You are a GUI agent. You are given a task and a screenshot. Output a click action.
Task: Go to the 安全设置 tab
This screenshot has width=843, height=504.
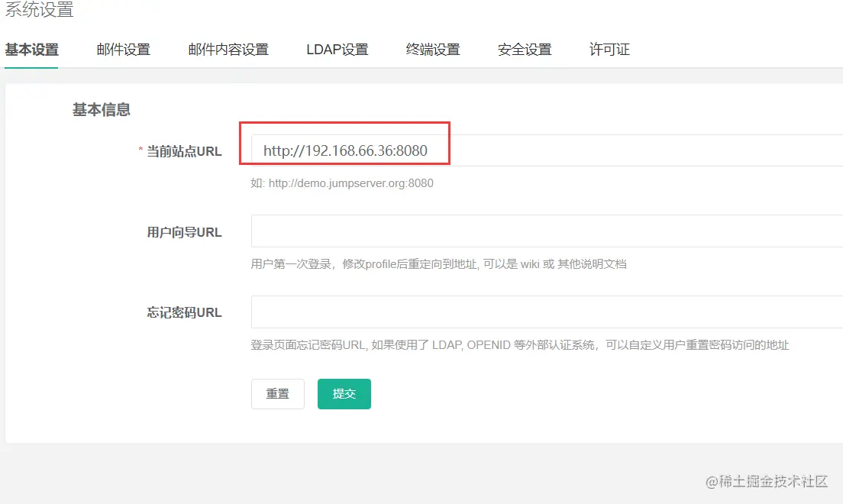point(524,50)
